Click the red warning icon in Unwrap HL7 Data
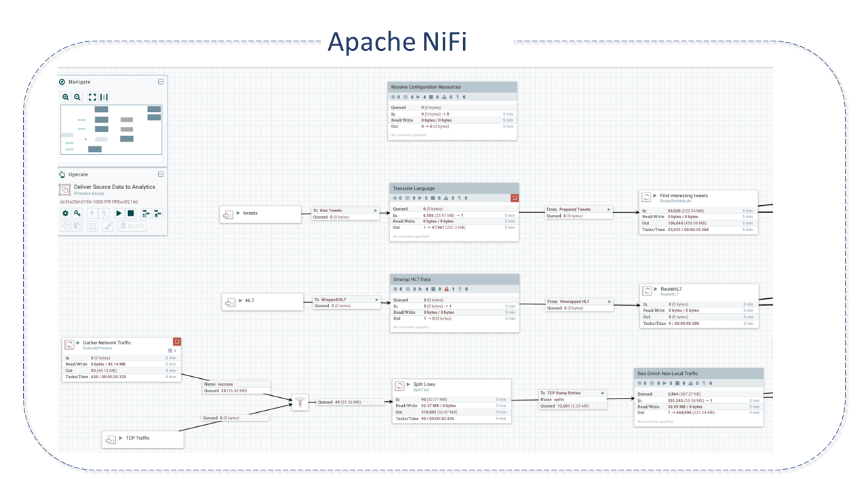 pos(447,289)
